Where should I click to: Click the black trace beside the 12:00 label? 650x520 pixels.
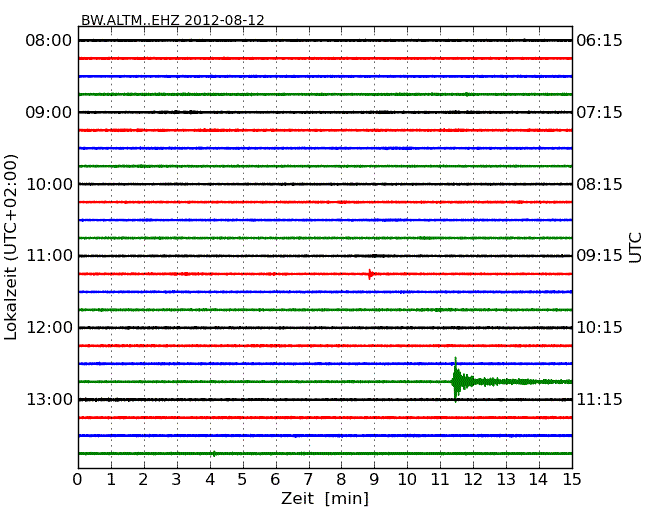325,328
